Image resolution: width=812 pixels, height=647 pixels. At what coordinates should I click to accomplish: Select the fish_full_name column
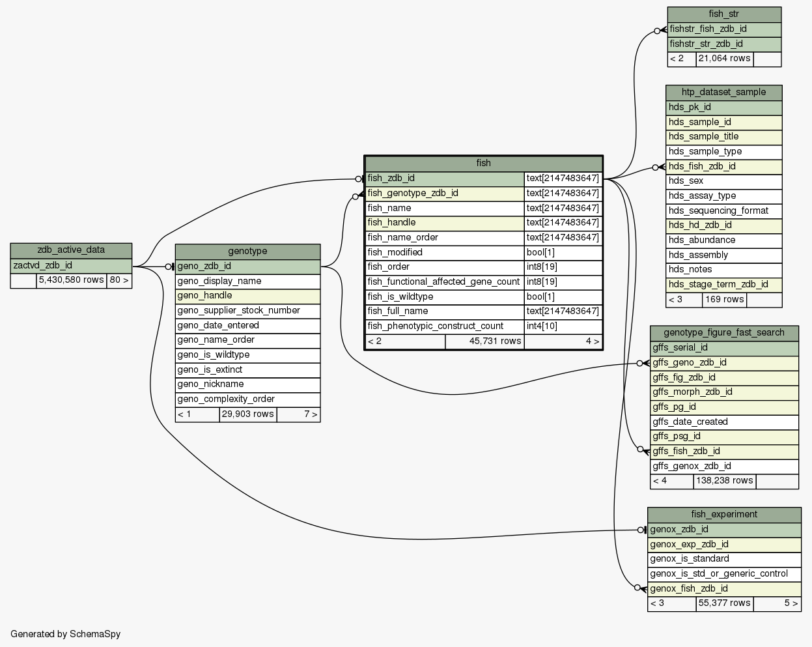click(445, 311)
